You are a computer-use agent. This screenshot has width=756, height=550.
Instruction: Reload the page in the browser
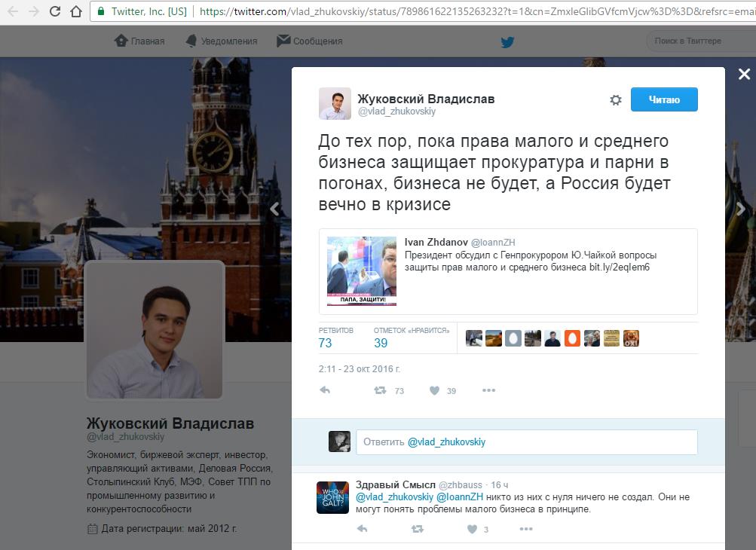tap(55, 11)
